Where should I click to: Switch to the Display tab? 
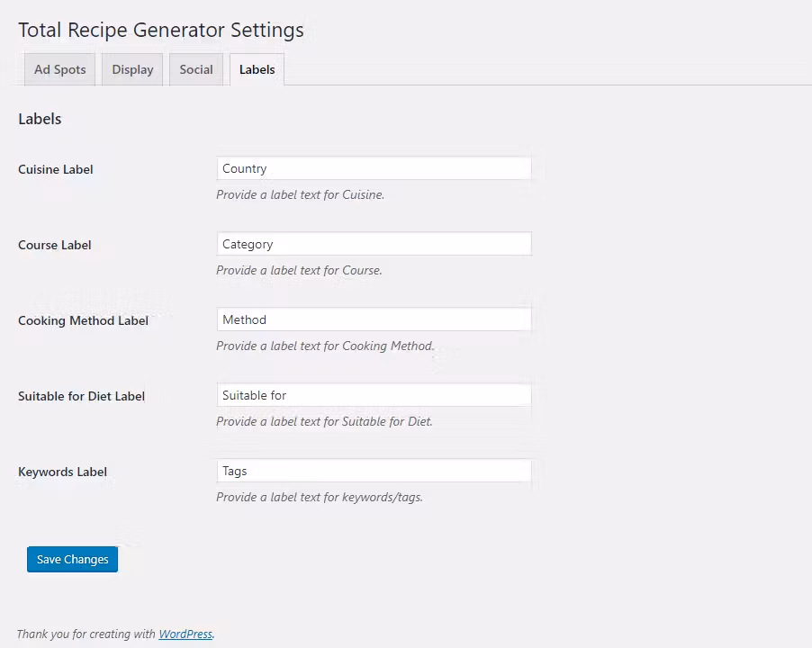(132, 69)
